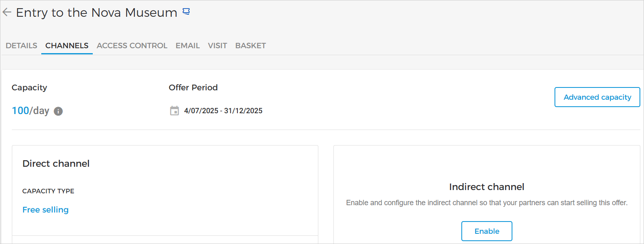Click the Direct channel heading
Image resolution: width=644 pixels, height=244 pixels.
tap(56, 163)
